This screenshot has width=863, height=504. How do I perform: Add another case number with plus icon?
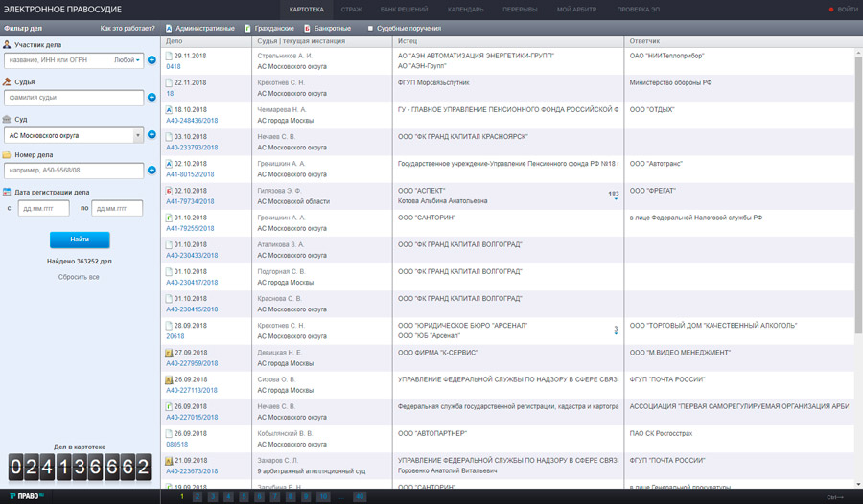[x=152, y=170]
